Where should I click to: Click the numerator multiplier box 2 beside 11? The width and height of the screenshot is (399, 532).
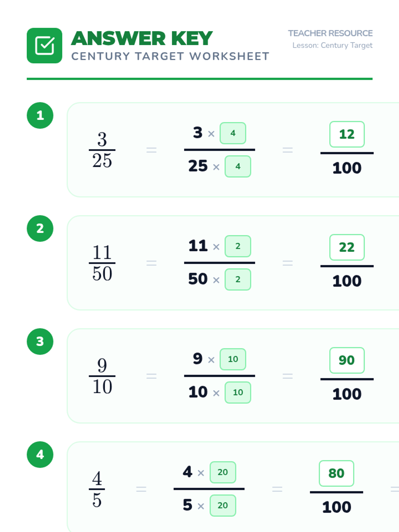[x=238, y=246]
